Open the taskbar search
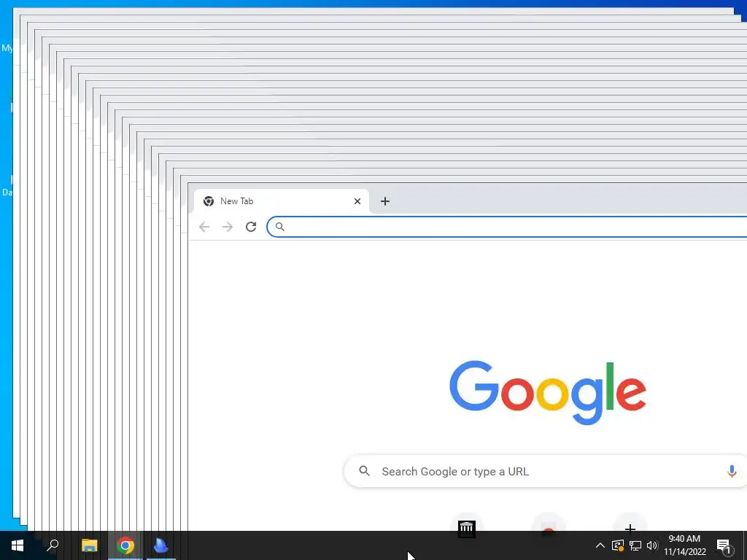This screenshot has height=560, width=747. (x=53, y=545)
